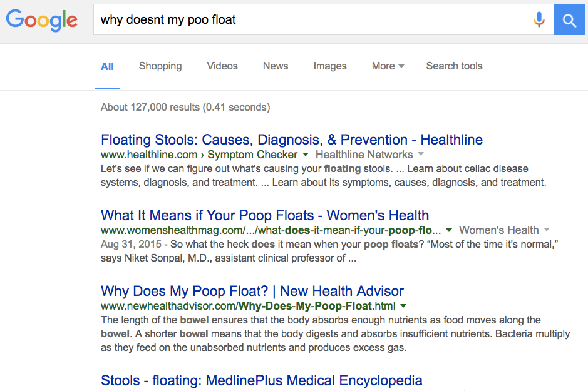Open the dropdown next to newhealthadvisor.com URL
Image resolution: width=588 pixels, height=391 pixels.
click(x=404, y=306)
